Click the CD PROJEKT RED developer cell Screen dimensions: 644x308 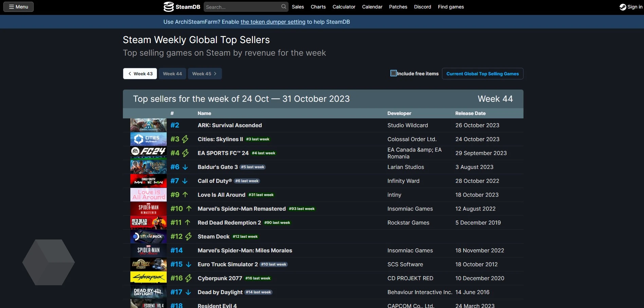coord(410,278)
